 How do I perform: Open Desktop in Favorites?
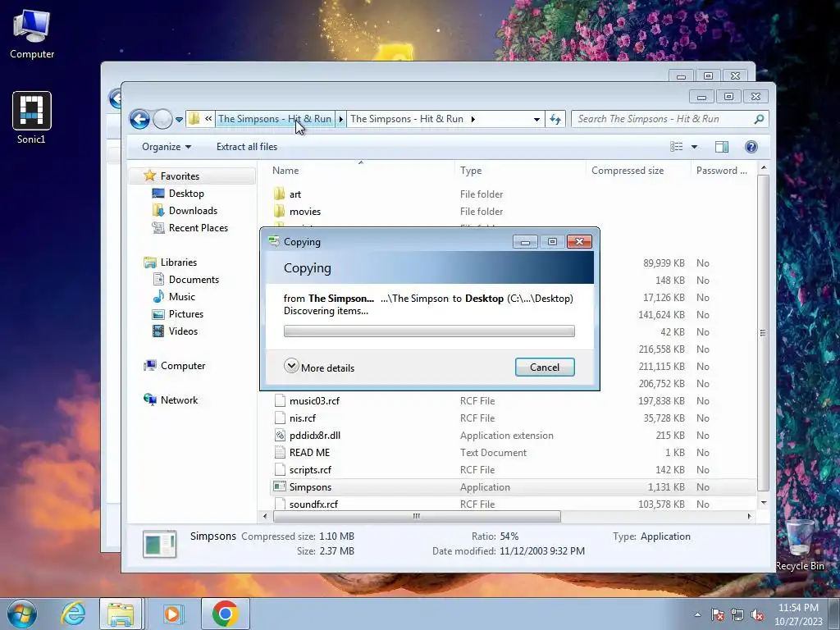pos(186,194)
